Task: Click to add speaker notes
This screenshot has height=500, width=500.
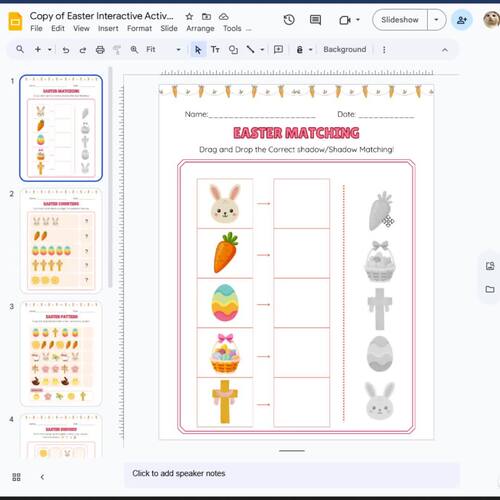Action: click(x=292, y=474)
